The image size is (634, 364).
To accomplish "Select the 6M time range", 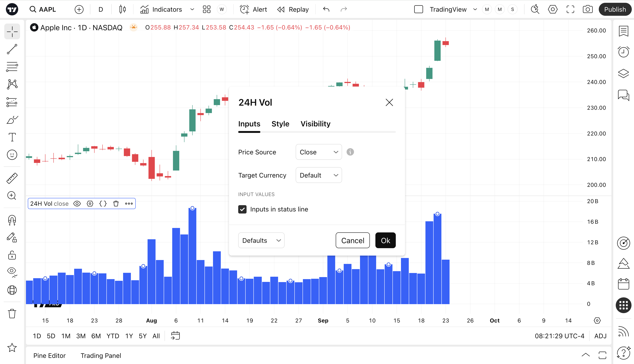I will pyautogui.click(x=96, y=336).
